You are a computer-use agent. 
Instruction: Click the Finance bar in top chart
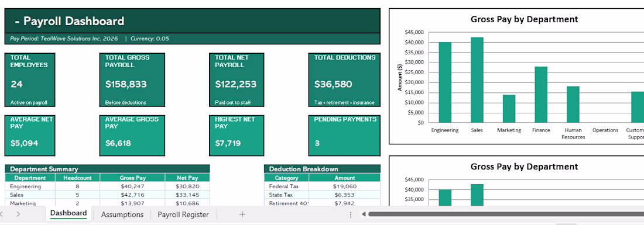pyautogui.click(x=541, y=95)
